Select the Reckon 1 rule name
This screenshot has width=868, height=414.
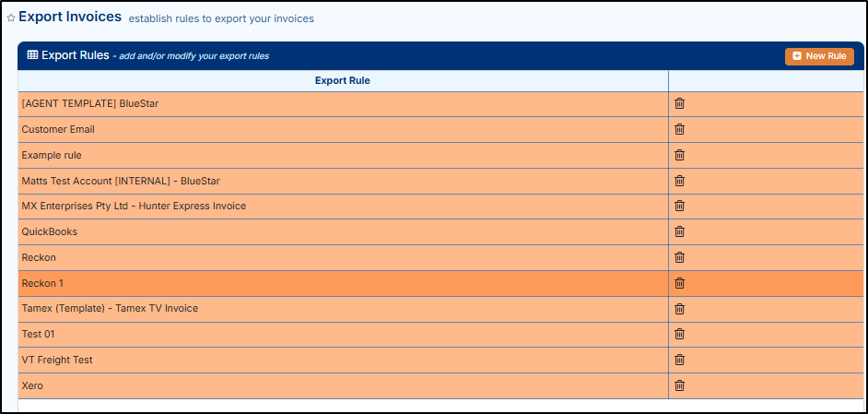tap(42, 283)
